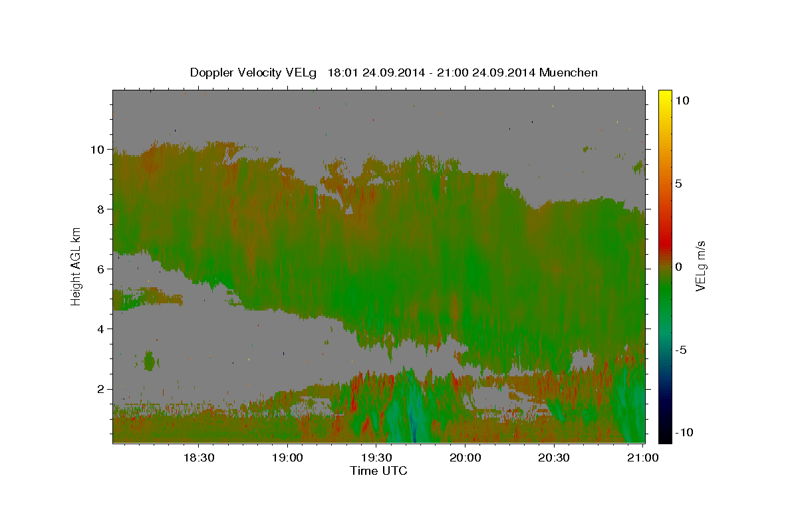
Task: Click the 19:30 time axis tick label
Action: click(x=376, y=458)
